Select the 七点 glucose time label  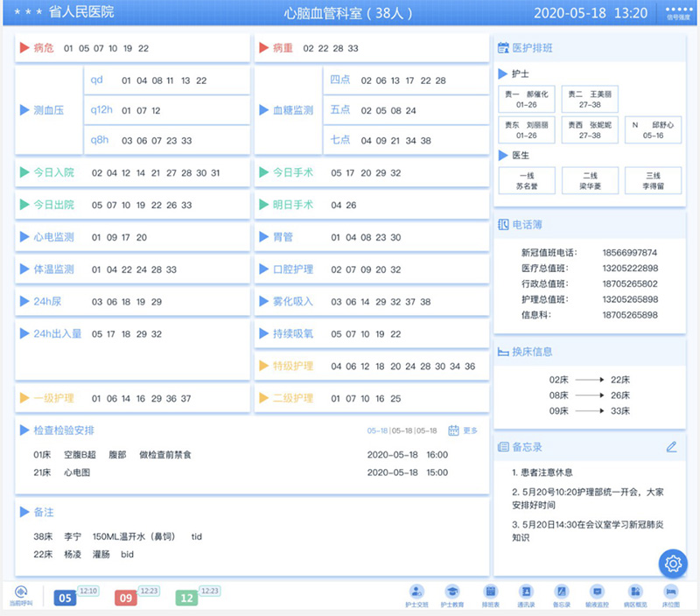pos(339,140)
